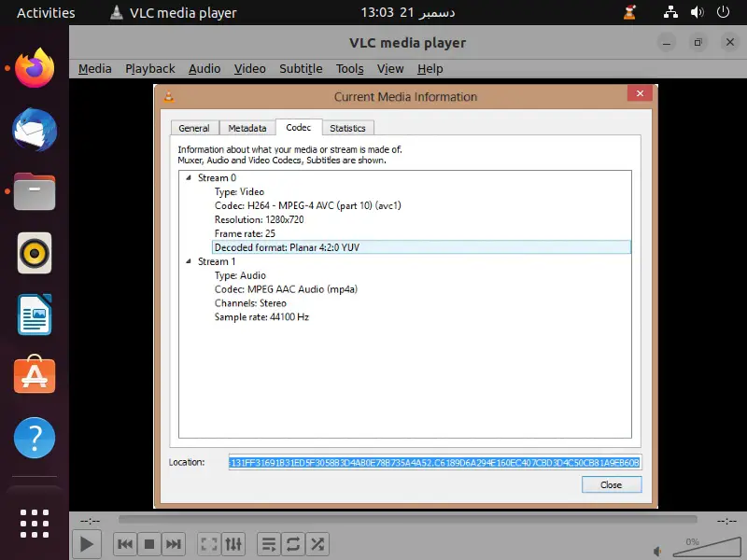Switch to the General tab
The width and height of the screenshot is (747, 560).
click(194, 128)
